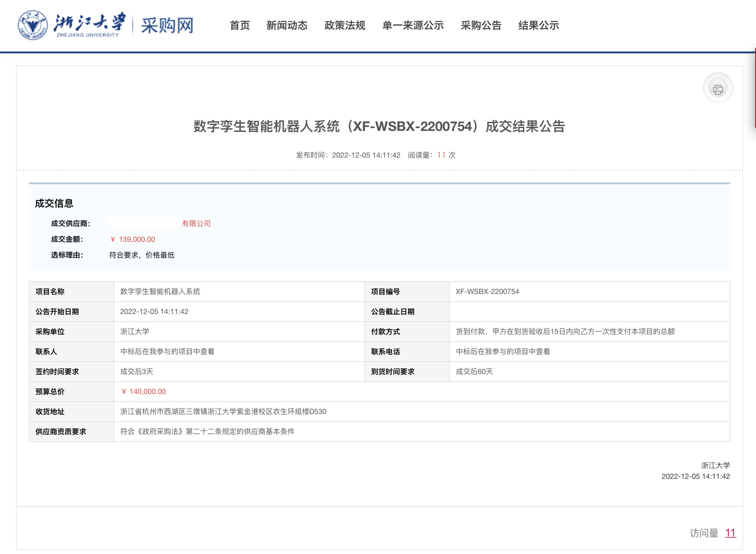Screen dimensions: 756x554
Task: Click the footer date 2022-12-05 14:11:42
Action: click(696, 476)
